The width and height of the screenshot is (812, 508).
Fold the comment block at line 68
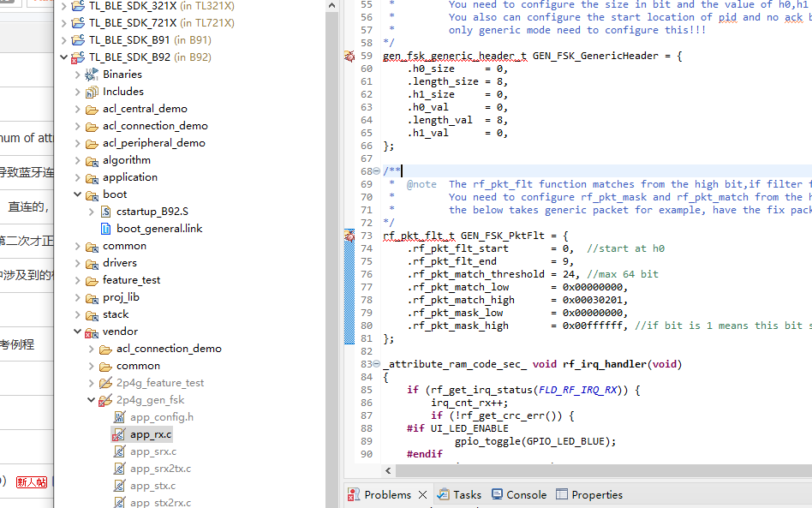point(377,170)
